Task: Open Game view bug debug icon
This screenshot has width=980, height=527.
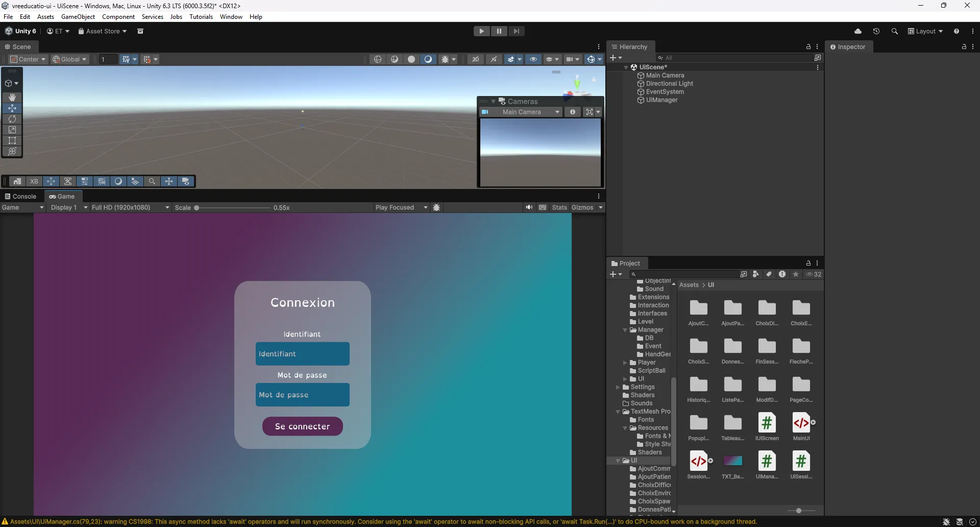Action: (436, 207)
